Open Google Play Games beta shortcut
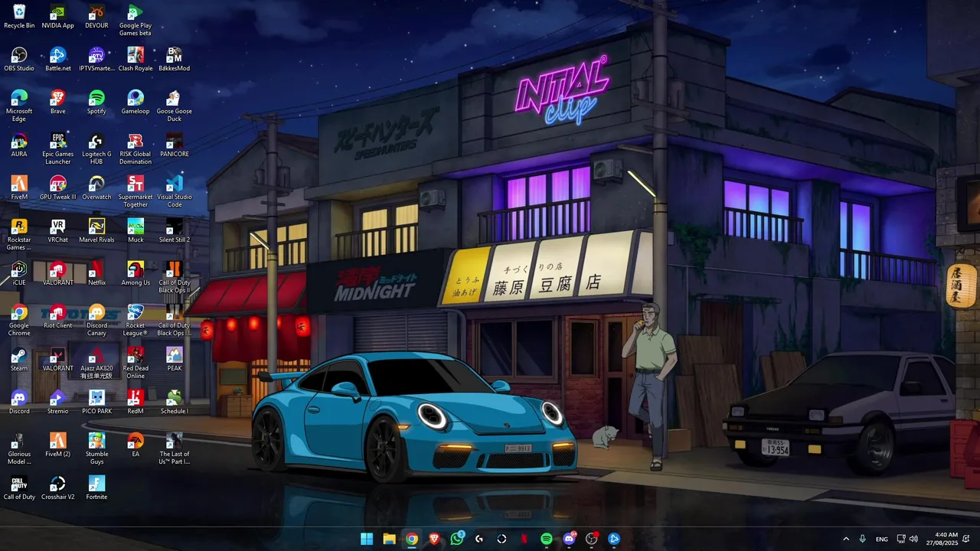Image resolution: width=980 pixels, height=551 pixels. (x=136, y=20)
